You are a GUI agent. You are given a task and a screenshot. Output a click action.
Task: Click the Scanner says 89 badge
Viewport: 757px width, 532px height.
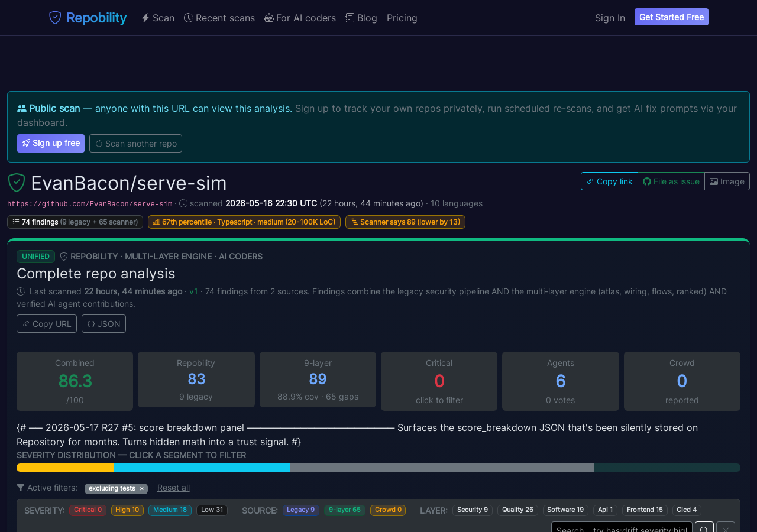[405, 222]
